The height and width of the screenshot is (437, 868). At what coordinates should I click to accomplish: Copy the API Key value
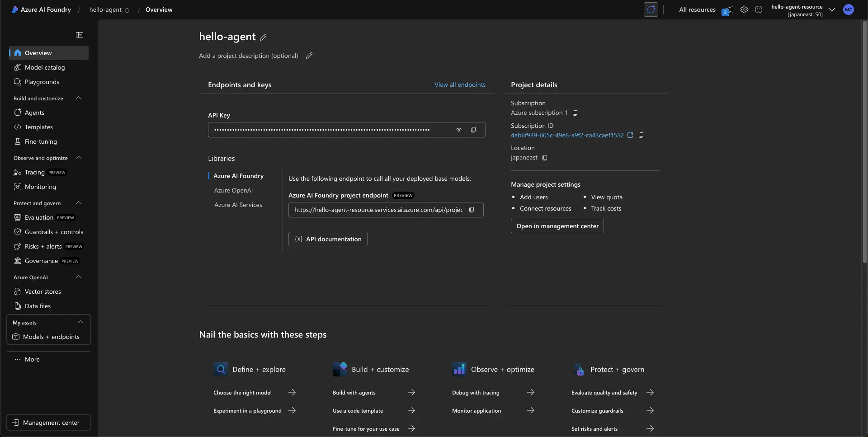473,130
